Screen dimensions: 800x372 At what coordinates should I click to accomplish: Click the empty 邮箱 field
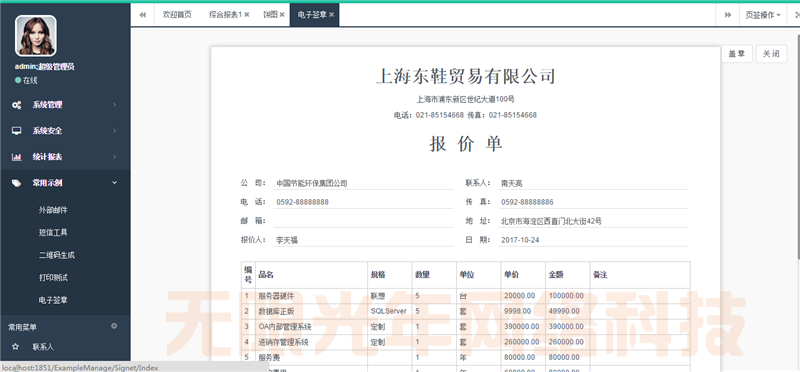363,221
